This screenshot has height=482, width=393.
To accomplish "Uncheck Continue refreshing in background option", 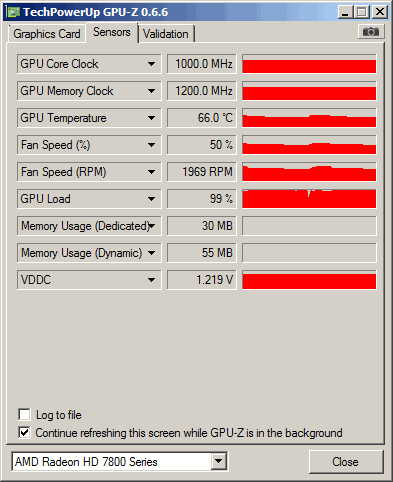I will pos(24,433).
